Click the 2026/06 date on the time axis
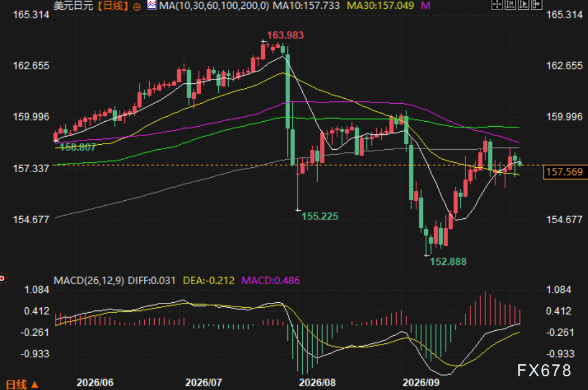The height and width of the screenshot is (390, 588). tap(95, 382)
